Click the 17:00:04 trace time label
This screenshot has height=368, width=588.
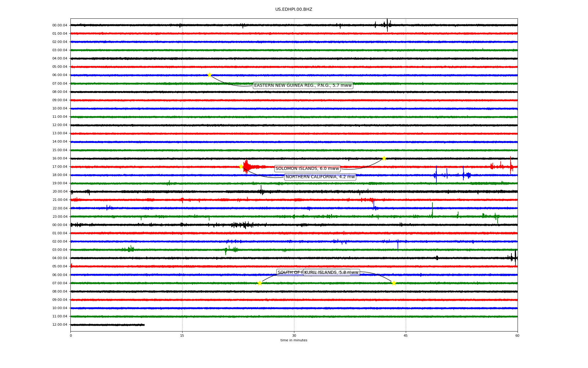pyautogui.click(x=60, y=167)
